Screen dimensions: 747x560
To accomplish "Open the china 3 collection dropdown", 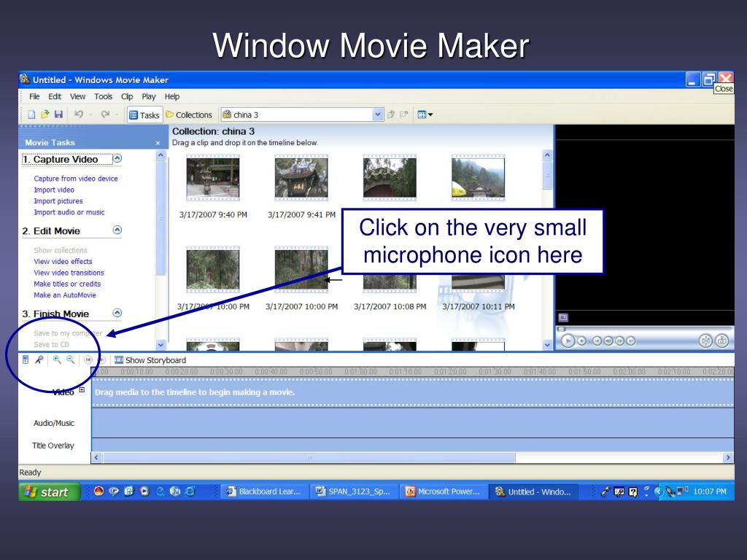I will point(377,114).
